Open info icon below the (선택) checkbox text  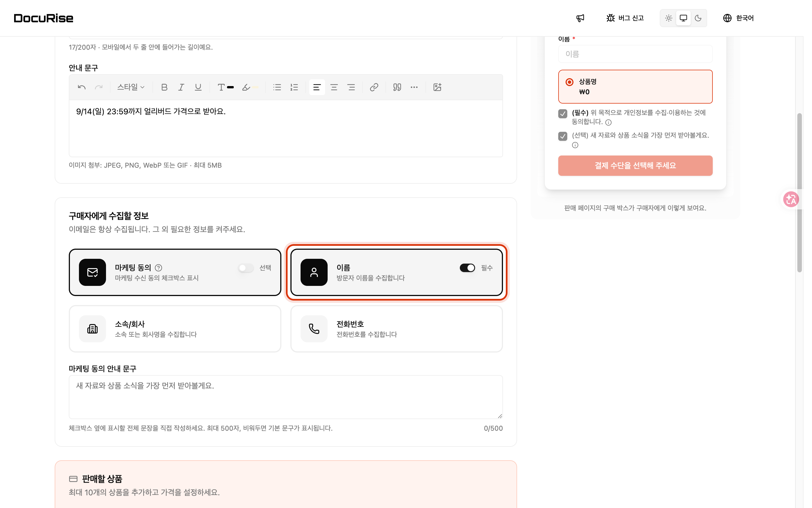point(575,145)
